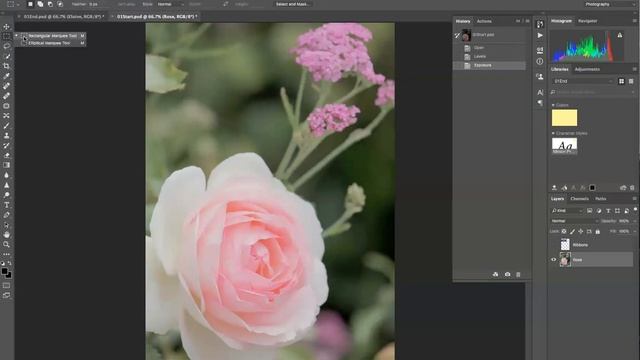
Task: Open the Navigator tab
Action: 587,21
